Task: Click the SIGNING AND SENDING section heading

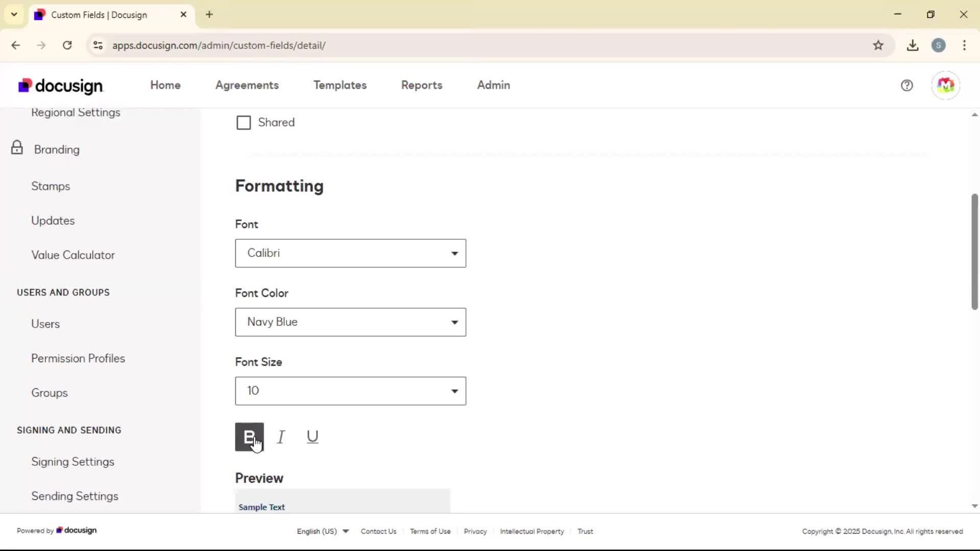Action: tap(69, 430)
